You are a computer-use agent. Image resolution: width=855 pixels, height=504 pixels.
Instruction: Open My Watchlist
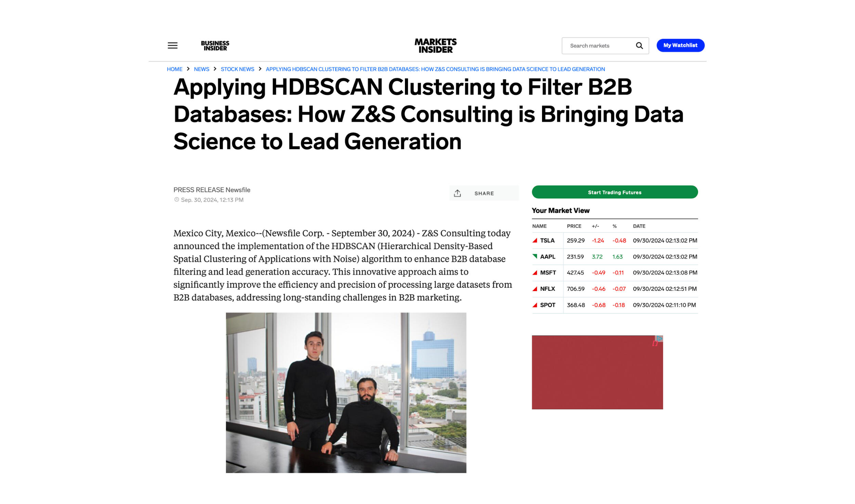click(x=680, y=45)
